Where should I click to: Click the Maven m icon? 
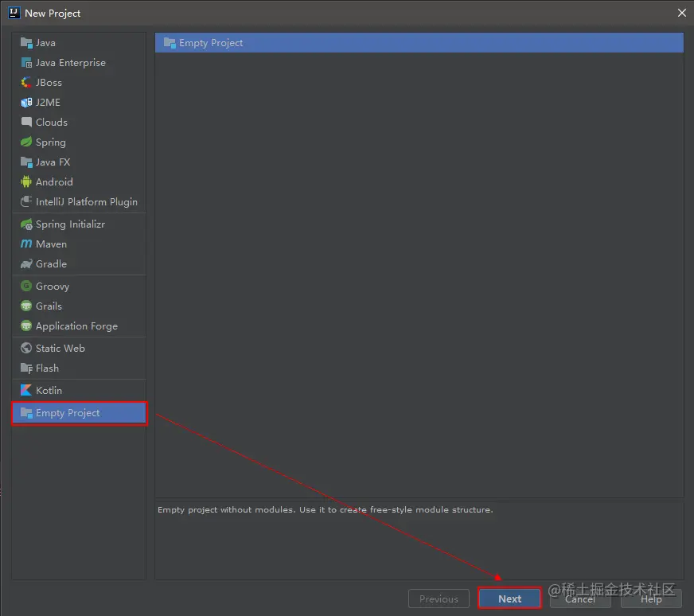pos(26,244)
